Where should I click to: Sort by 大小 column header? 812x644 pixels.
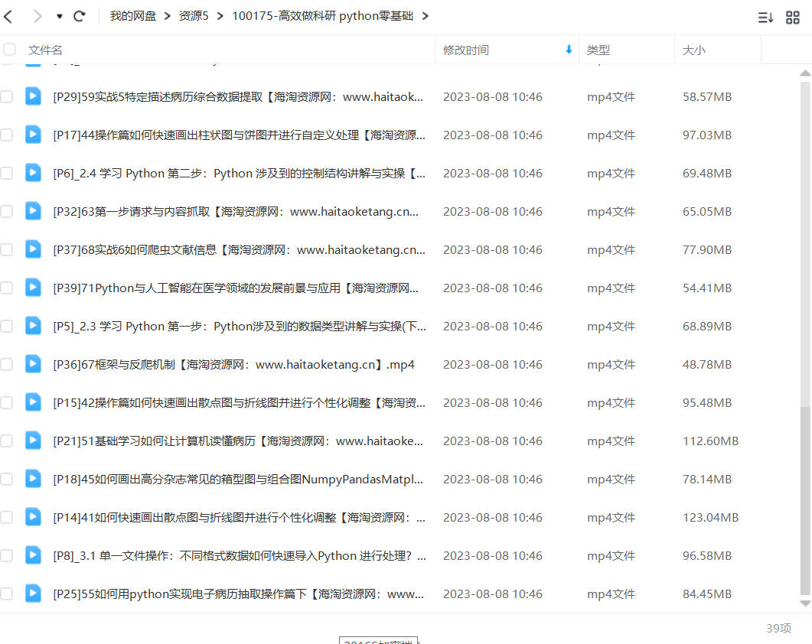[694, 50]
